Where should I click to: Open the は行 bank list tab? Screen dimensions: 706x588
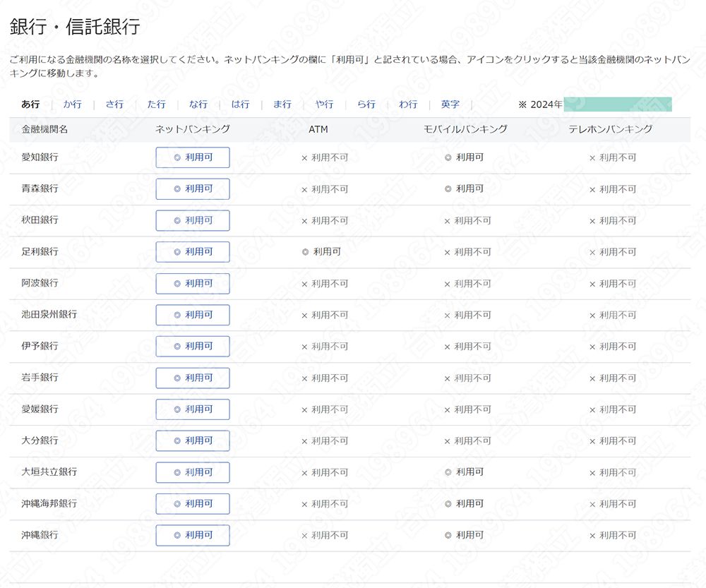(x=240, y=104)
